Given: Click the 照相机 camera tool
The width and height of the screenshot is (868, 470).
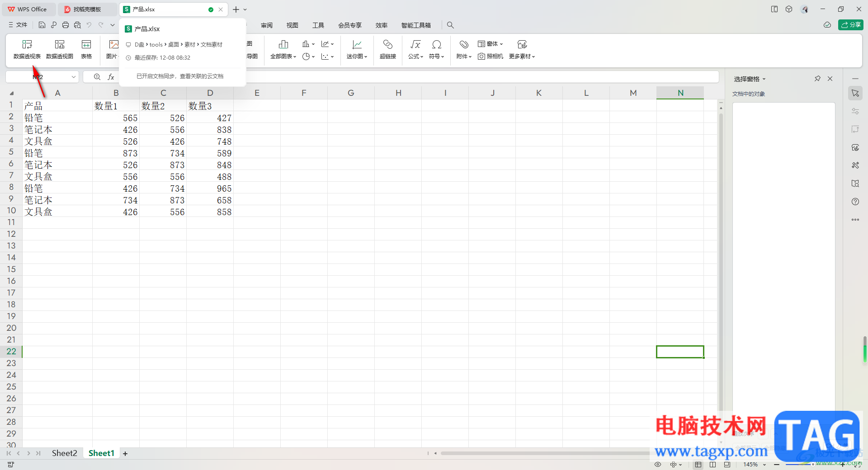Looking at the screenshot, I should [x=491, y=56].
